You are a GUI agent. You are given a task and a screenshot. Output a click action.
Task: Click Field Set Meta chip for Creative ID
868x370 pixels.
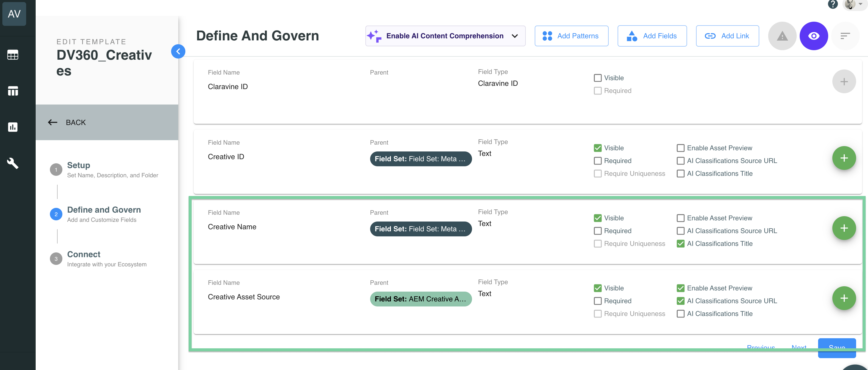(x=421, y=159)
